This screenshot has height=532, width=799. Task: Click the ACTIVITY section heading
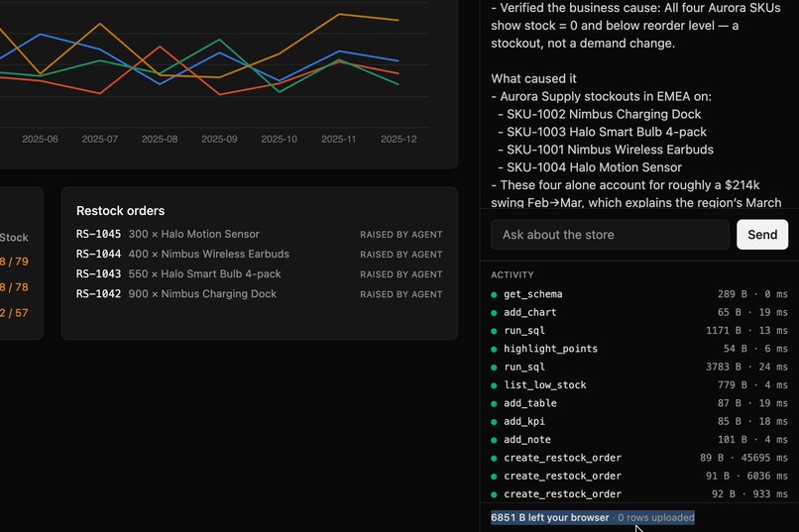click(x=513, y=274)
